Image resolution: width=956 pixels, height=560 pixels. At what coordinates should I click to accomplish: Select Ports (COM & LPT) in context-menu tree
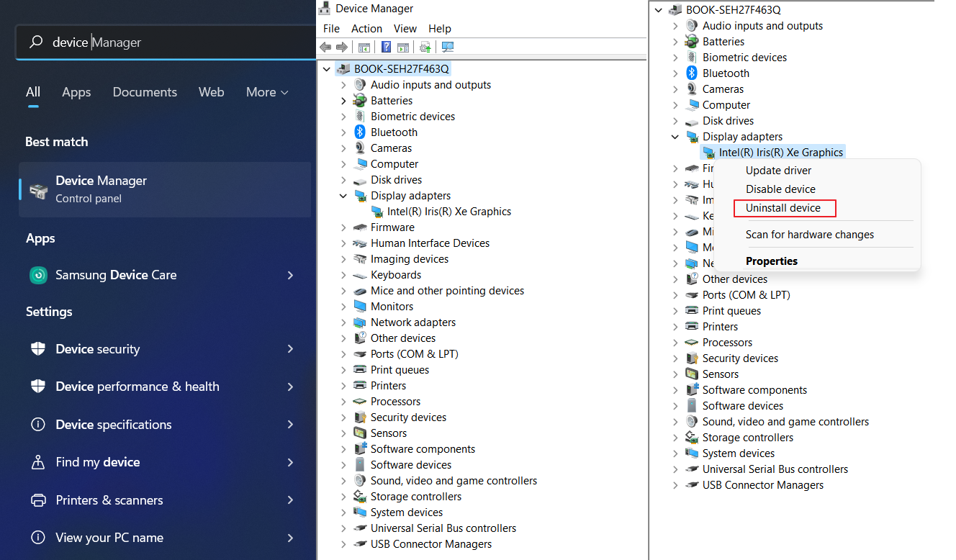click(746, 295)
